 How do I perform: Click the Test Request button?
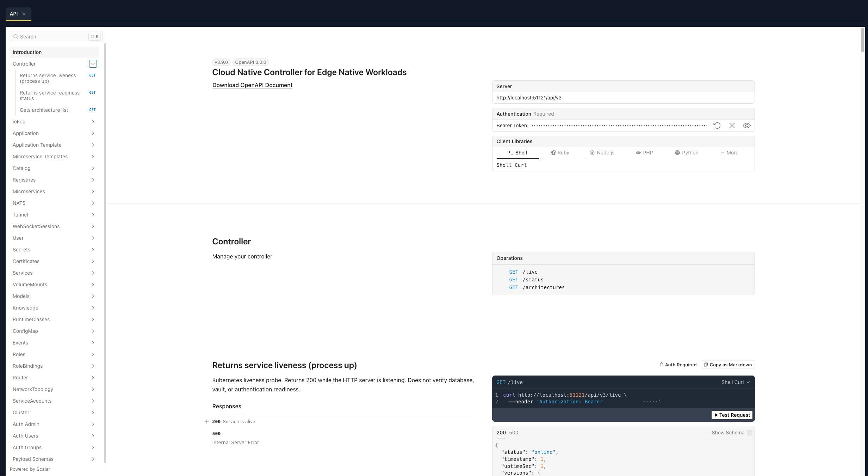(732, 415)
